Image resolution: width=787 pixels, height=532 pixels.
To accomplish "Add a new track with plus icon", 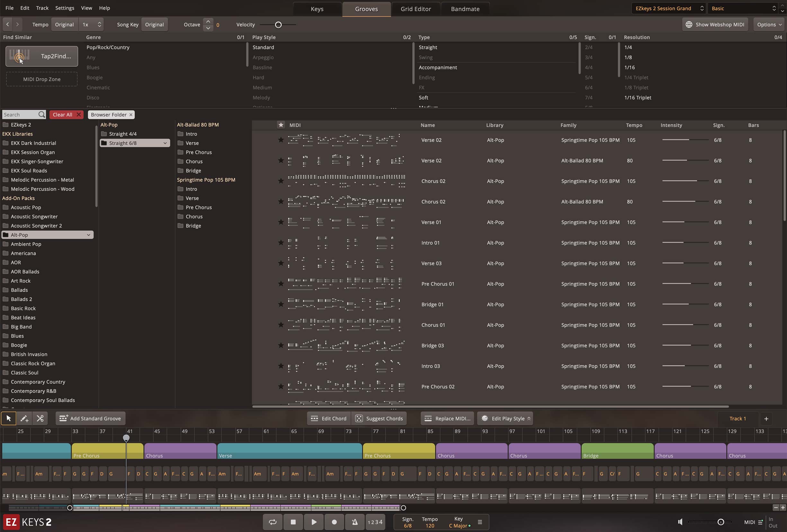I will pos(766,419).
